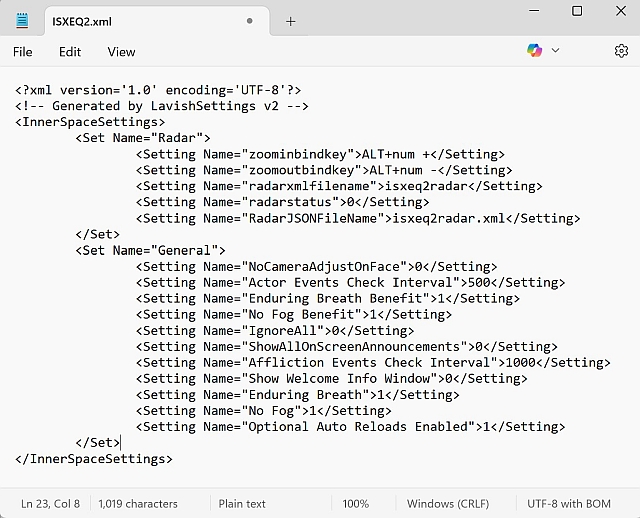Place cursor on the InnerSpaceSettings closing tag
The image size is (640, 518).
(x=94, y=459)
